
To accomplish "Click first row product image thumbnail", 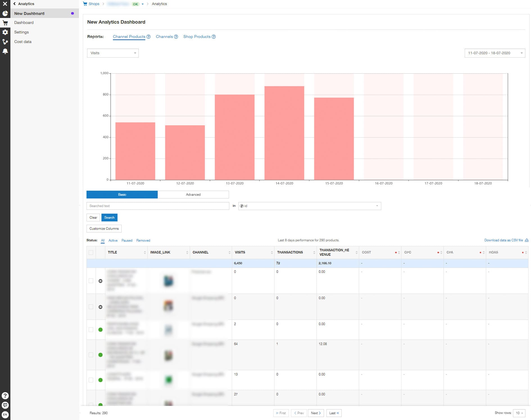I will coord(169,281).
